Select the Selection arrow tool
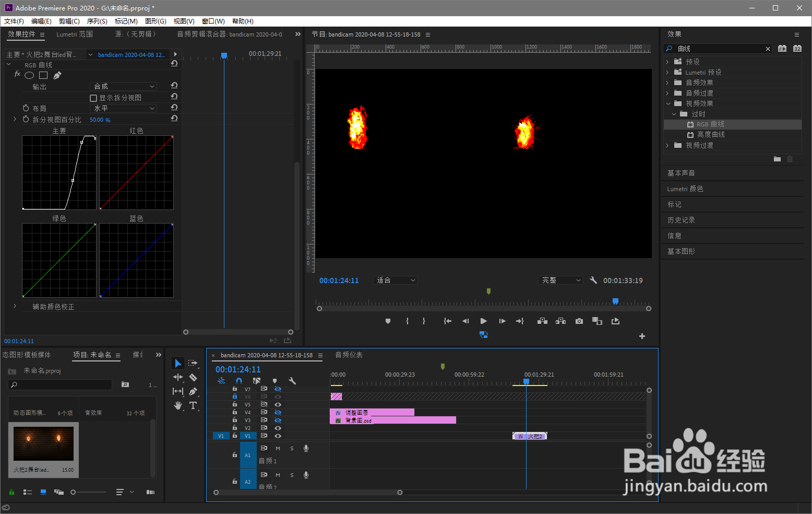The height and width of the screenshot is (514, 812). 178,363
